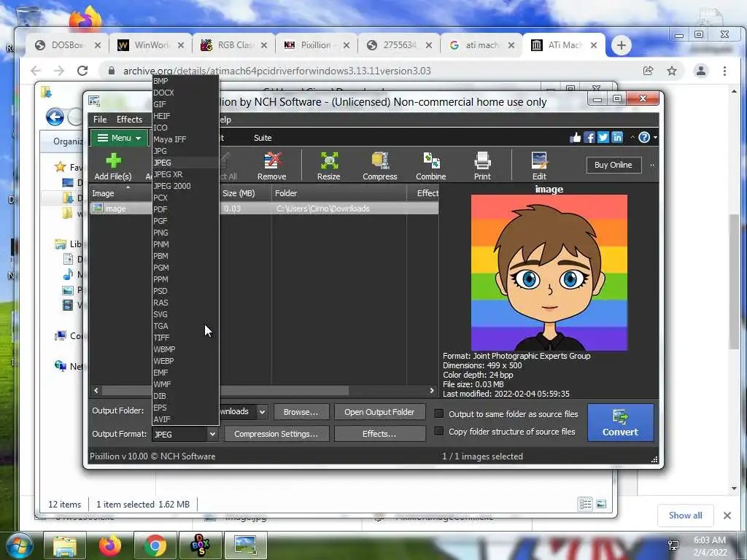
Task: Click the blue help question mark icon
Action: click(x=644, y=138)
